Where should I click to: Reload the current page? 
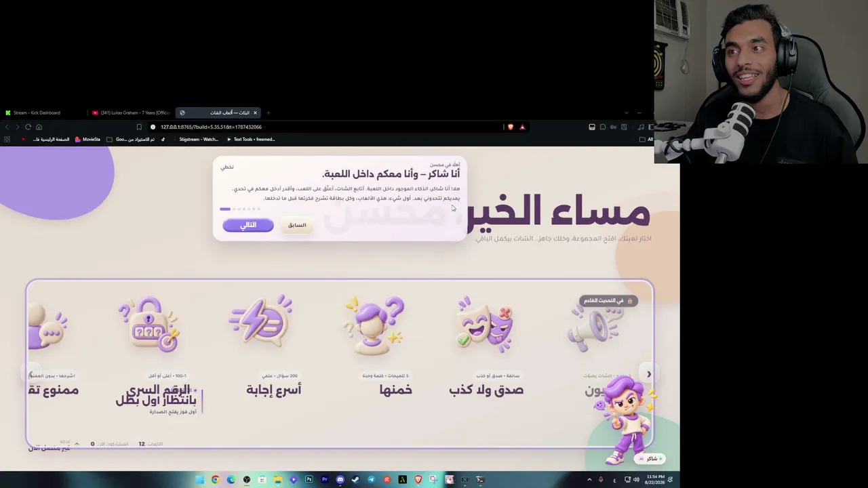(28, 127)
